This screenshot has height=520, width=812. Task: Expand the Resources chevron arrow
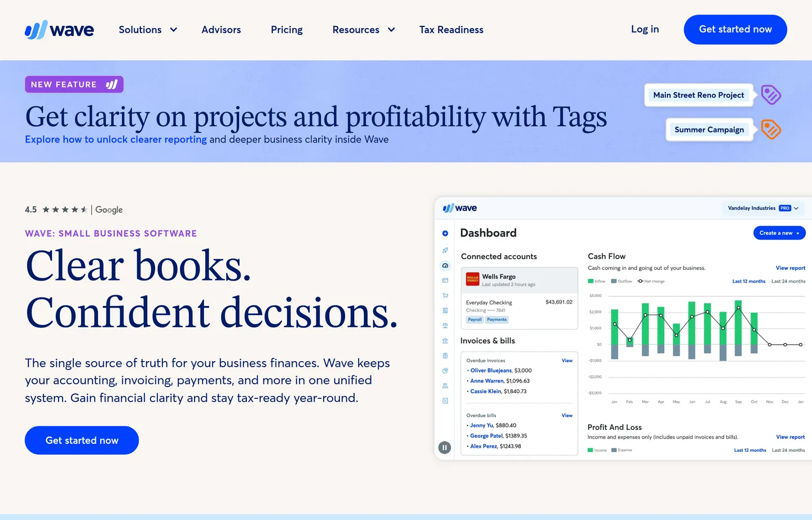pos(391,30)
